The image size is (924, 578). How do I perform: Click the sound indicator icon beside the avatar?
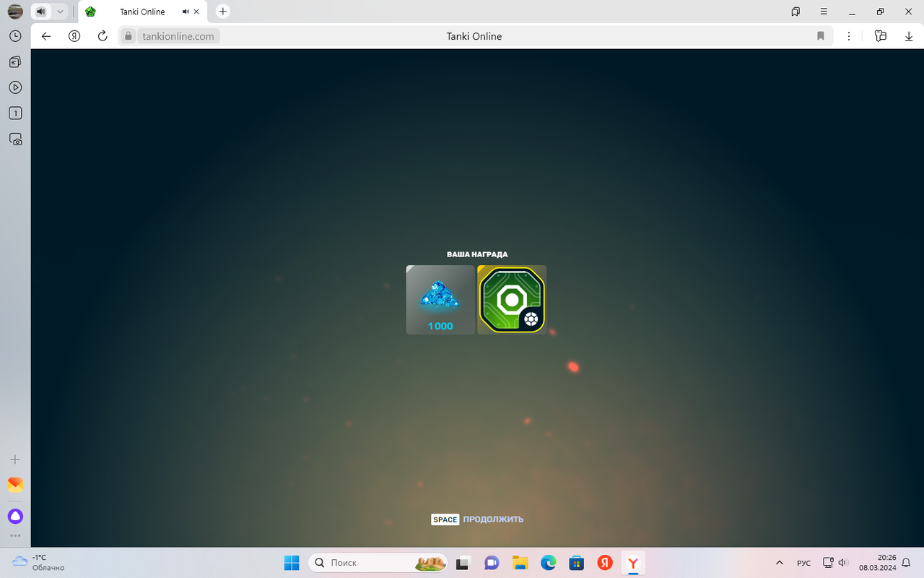coord(41,12)
